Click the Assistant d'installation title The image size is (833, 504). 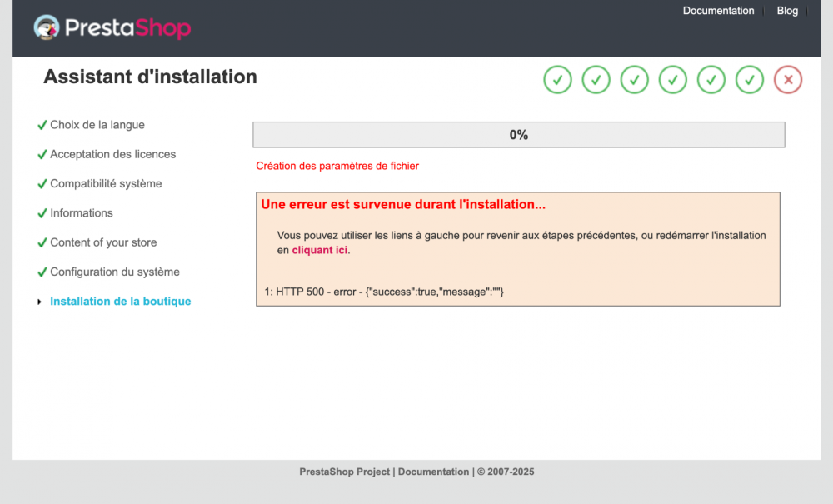pos(150,77)
